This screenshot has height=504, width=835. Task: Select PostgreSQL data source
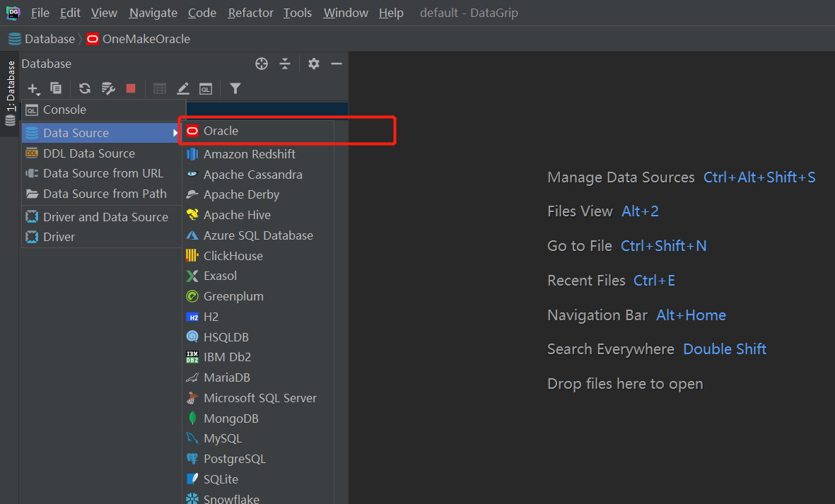pyautogui.click(x=258, y=459)
